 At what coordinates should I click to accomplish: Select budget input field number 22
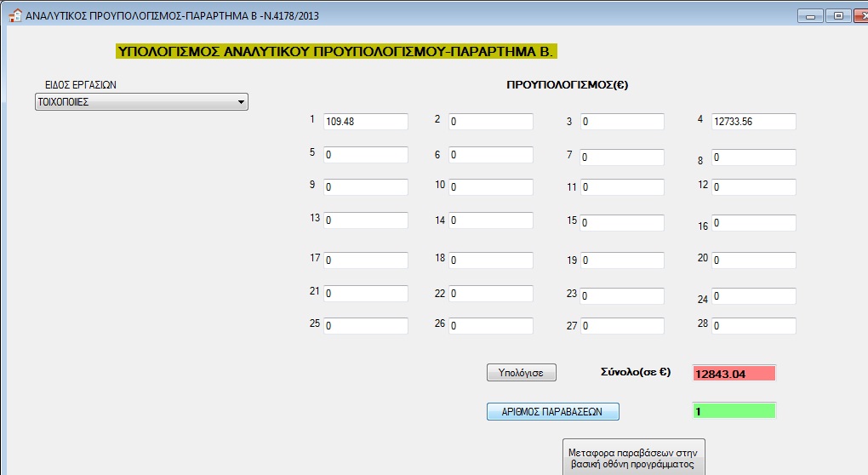pyautogui.click(x=490, y=294)
